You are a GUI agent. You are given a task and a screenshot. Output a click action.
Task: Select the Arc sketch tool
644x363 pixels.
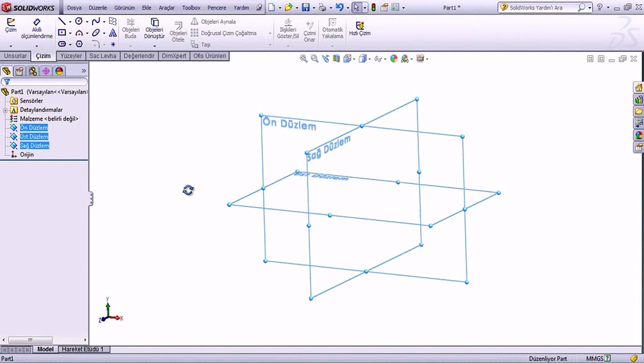click(79, 33)
